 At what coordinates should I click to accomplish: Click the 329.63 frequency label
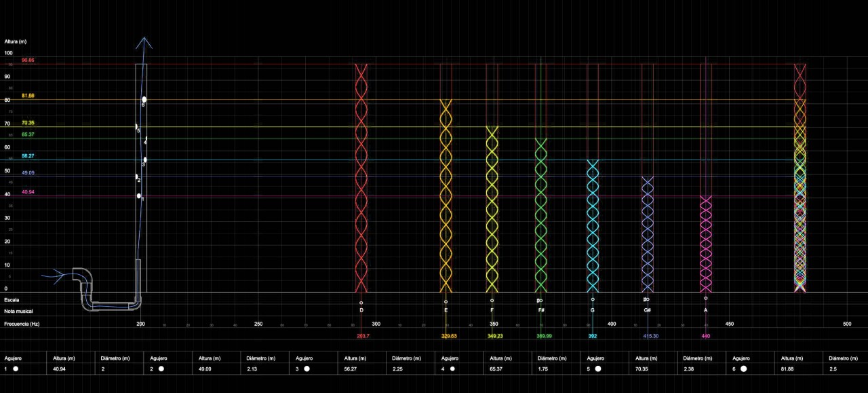click(x=449, y=336)
